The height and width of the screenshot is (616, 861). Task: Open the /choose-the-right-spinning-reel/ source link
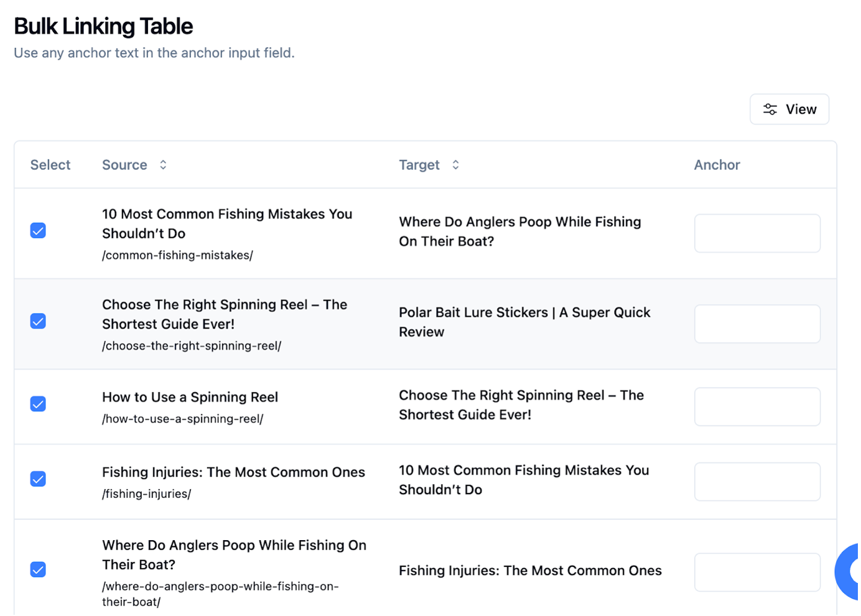191,345
